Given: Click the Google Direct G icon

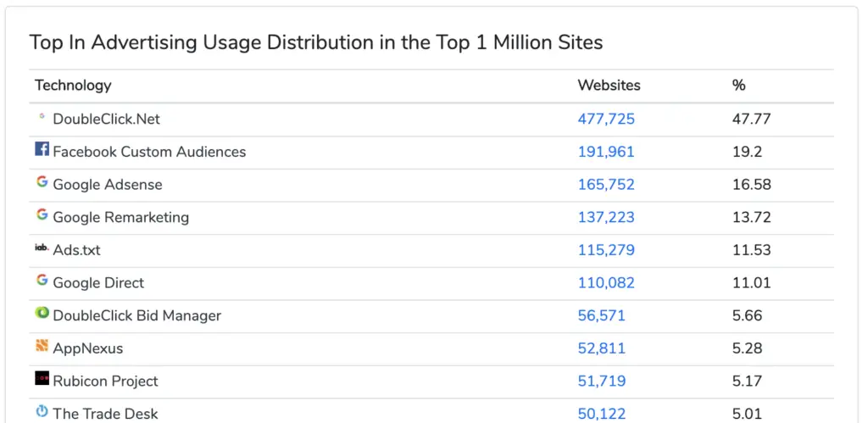Looking at the screenshot, I should [x=42, y=280].
